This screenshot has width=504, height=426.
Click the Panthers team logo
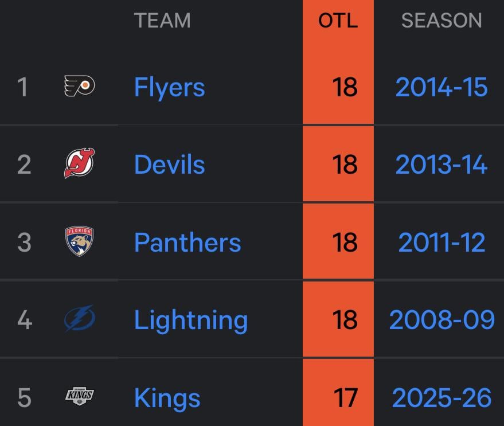[79, 241]
